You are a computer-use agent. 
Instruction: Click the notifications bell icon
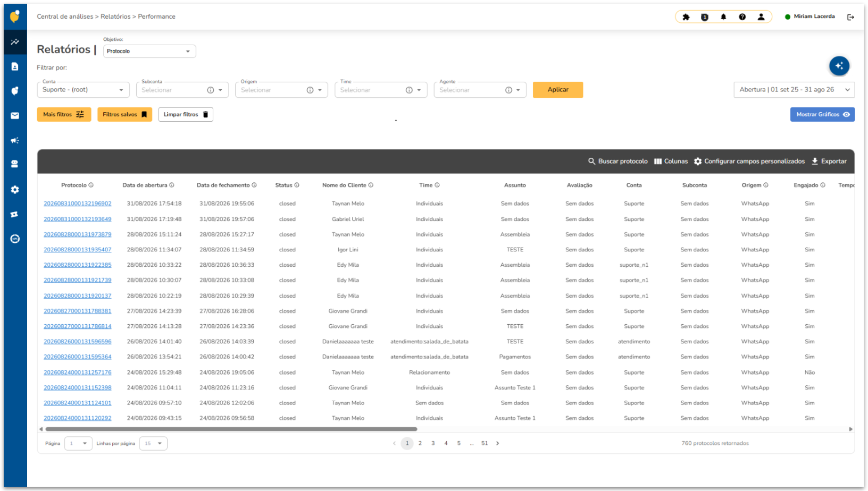coord(723,17)
